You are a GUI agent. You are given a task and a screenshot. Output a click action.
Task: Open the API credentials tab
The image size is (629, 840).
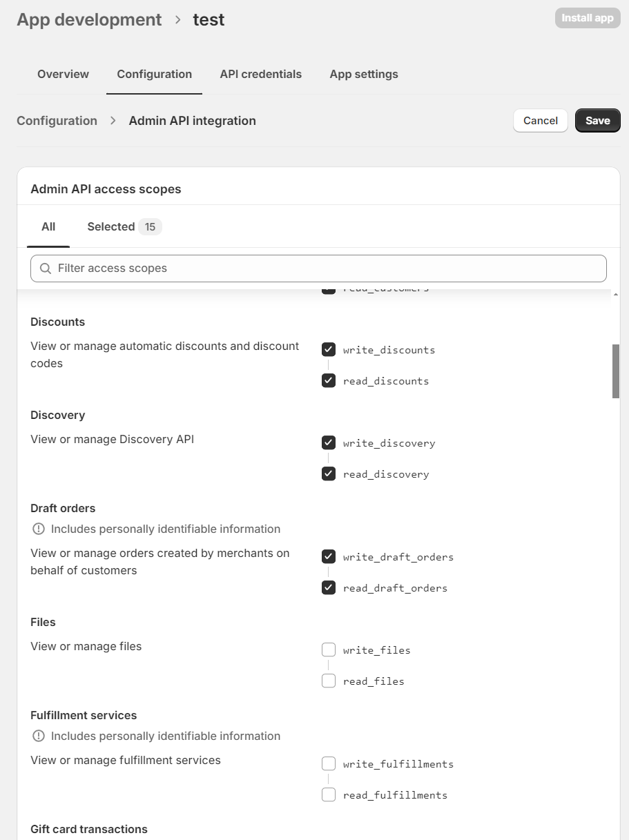coord(260,74)
